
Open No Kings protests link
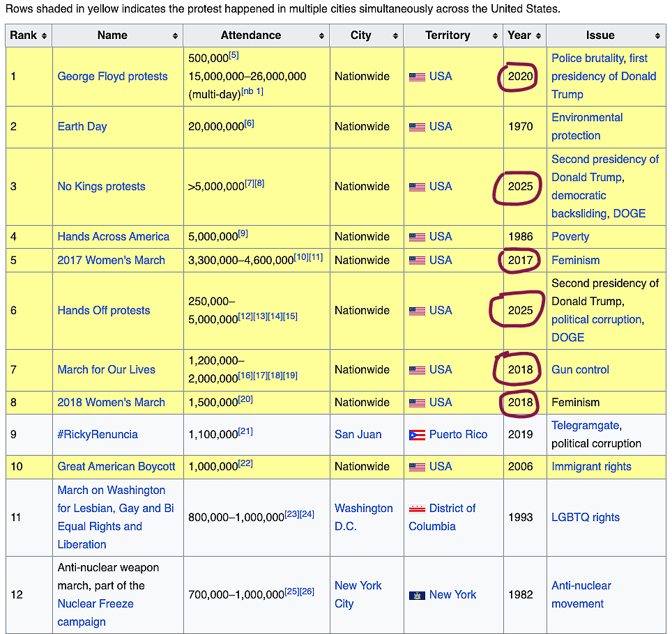(101, 186)
